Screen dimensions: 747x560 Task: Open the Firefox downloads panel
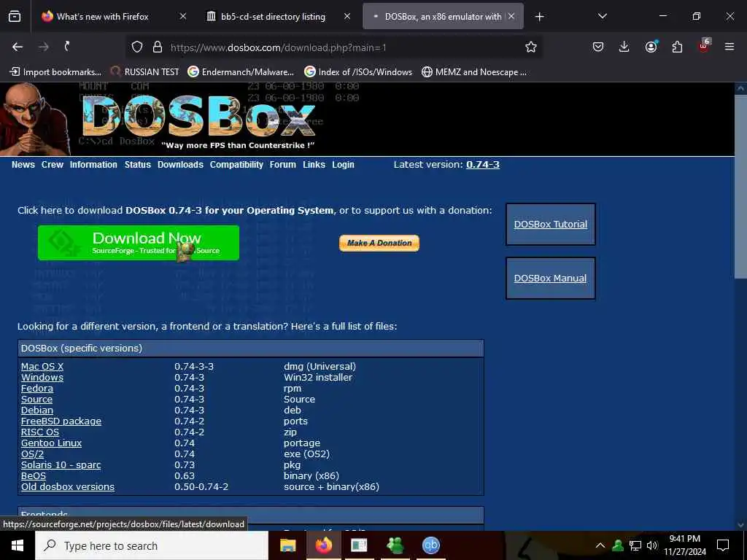(624, 47)
